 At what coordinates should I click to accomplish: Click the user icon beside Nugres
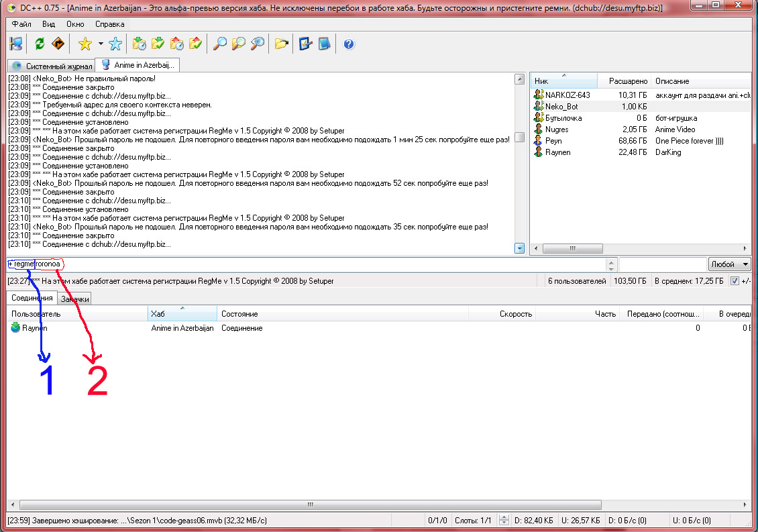tap(539, 129)
